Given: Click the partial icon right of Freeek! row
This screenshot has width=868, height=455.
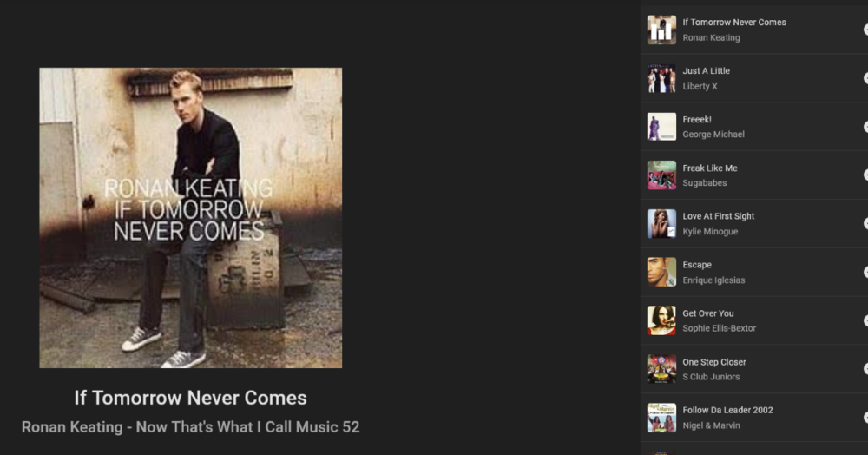Looking at the screenshot, I should (865, 127).
